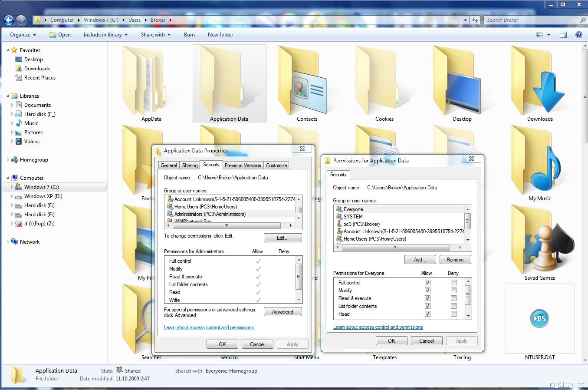Click the Search Broker input box
588x390 pixels.
point(533,20)
